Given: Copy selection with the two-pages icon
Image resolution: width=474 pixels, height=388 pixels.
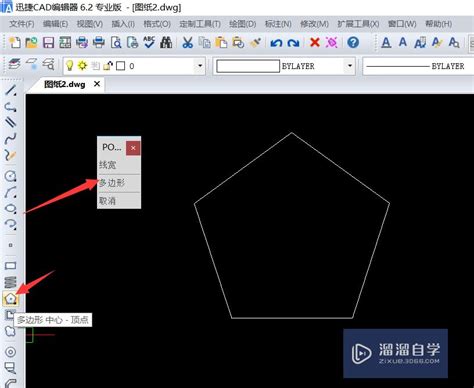Looking at the screenshot, I should [x=204, y=42].
